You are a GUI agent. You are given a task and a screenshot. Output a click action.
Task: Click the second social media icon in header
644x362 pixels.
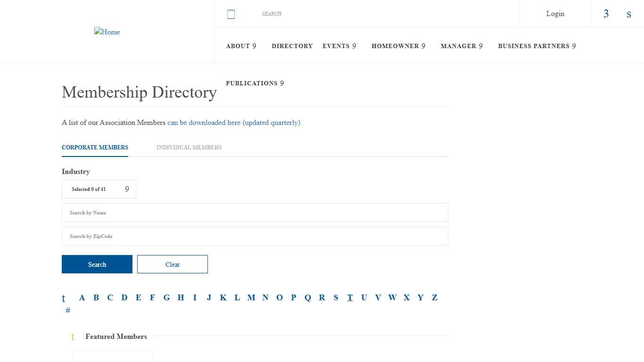pos(629,14)
